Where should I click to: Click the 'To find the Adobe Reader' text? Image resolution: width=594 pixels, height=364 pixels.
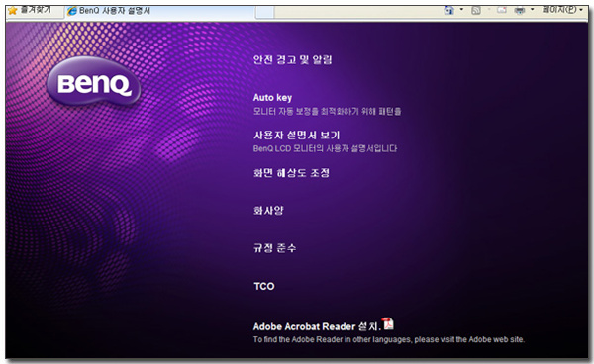click(389, 339)
